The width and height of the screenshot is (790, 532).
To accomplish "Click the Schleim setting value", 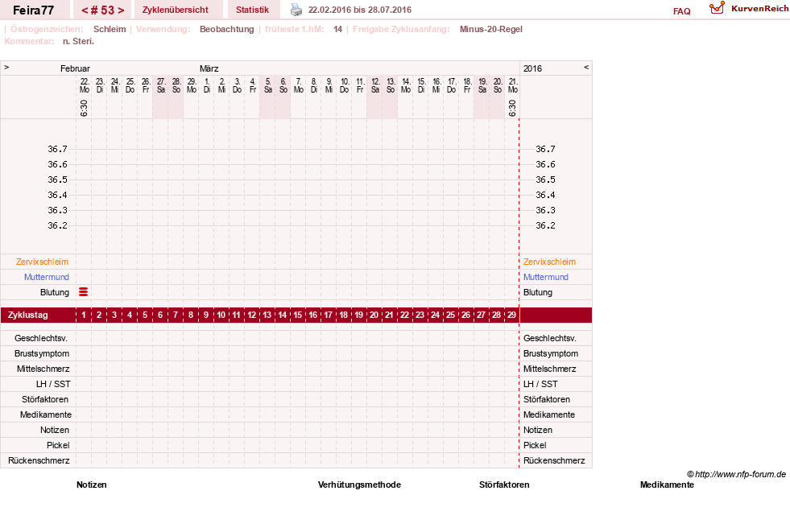I will click(x=110, y=29).
